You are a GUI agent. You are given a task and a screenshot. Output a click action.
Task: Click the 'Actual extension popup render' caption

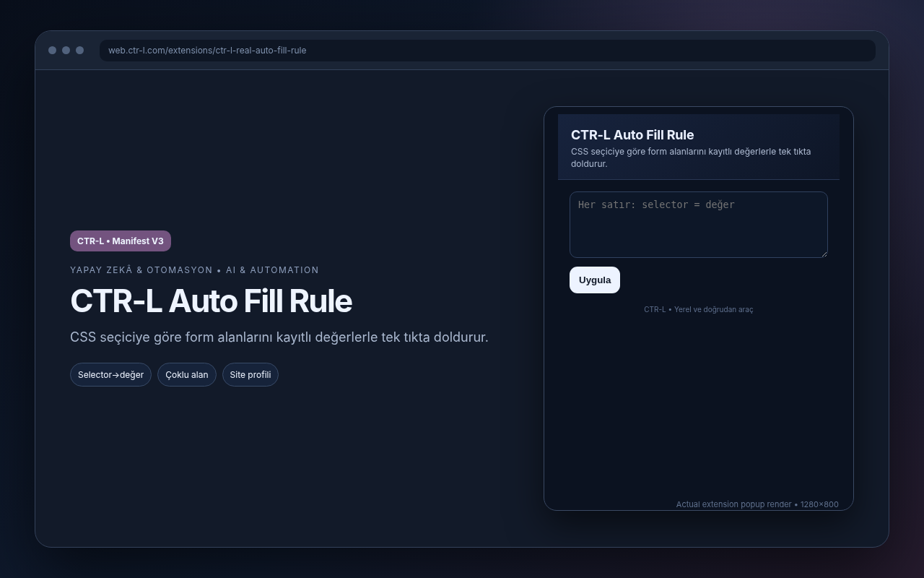(x=757, y=504)
